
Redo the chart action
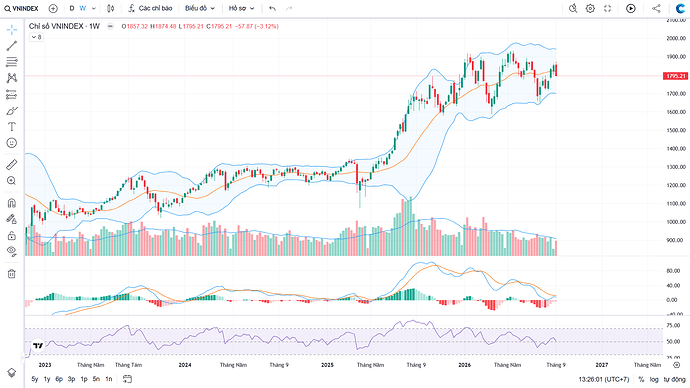[x=289, y=8]
